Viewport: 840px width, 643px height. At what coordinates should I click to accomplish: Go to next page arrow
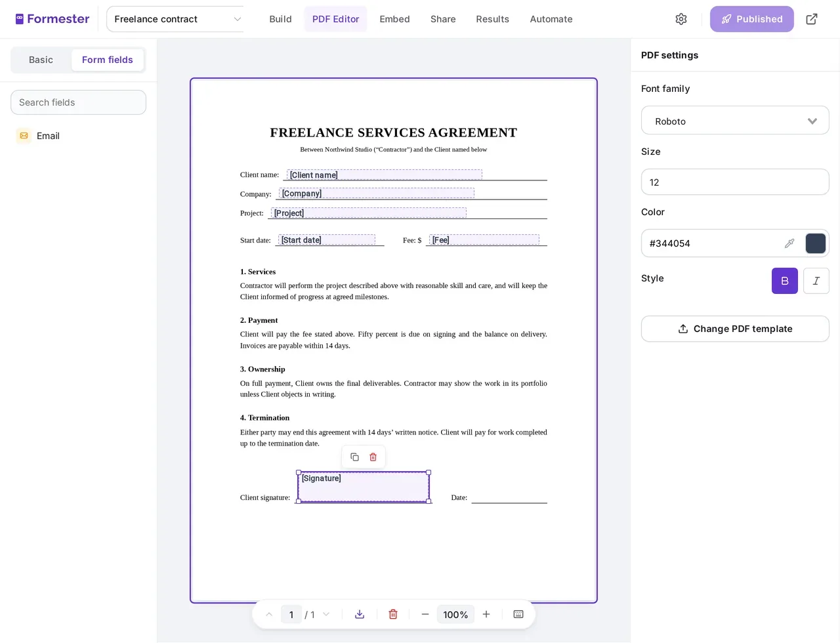(x=326, y=614)
